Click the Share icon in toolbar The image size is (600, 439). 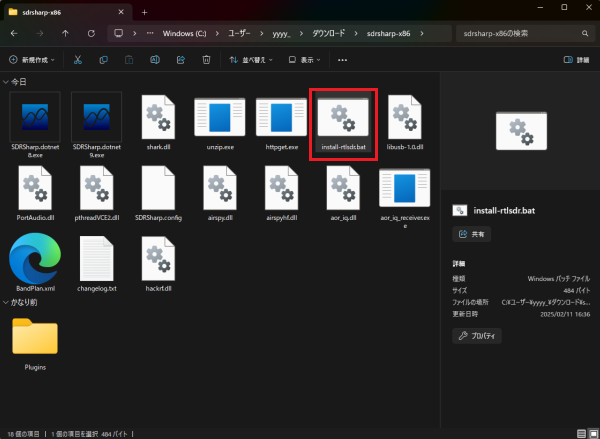click(181, 60)
